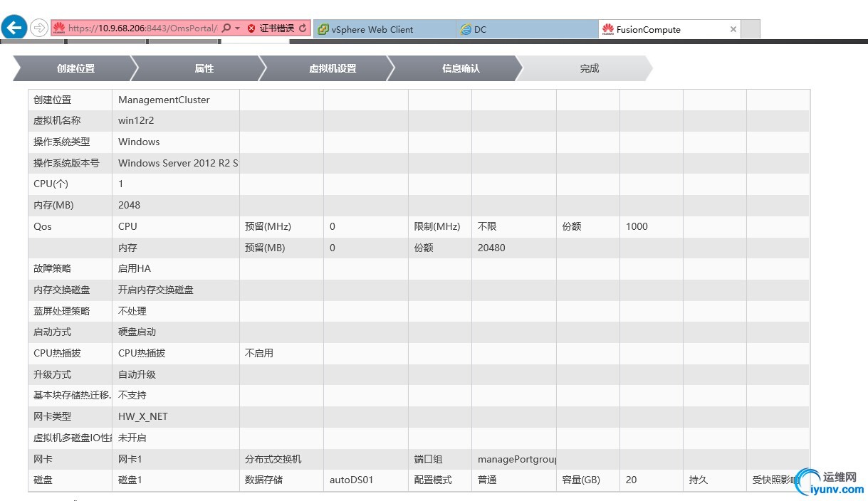Switch to the vSphere Web Client tab
The image size is (868, 501).
pyautogui.click(x=385, y=29)
